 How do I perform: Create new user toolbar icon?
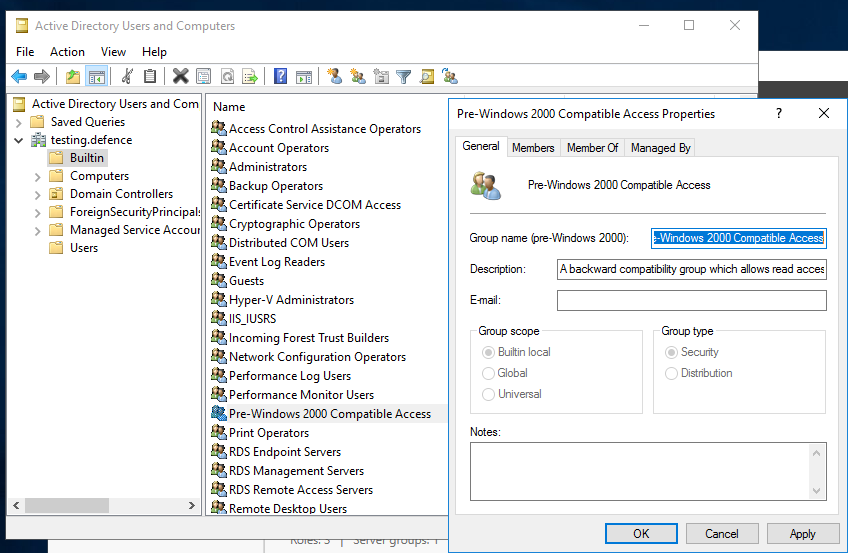point(334,76)
